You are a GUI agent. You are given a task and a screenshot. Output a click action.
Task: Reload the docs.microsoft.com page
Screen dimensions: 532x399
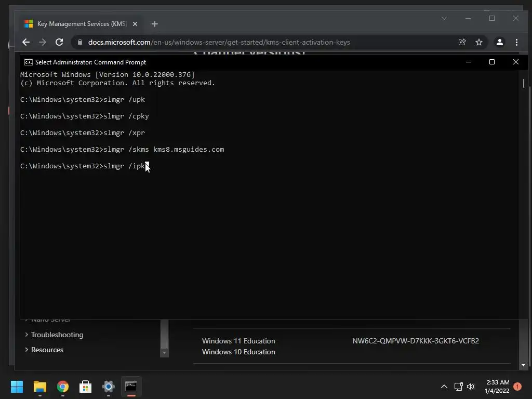59,42
